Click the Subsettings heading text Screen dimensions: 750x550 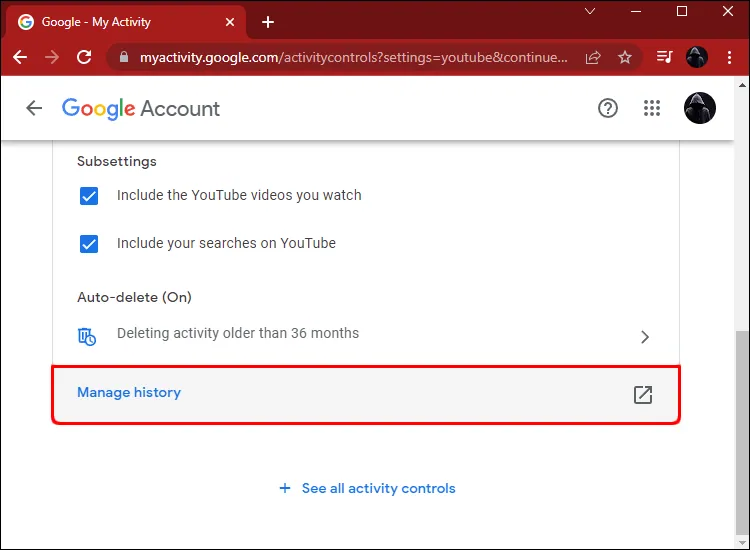pos(117,162)
